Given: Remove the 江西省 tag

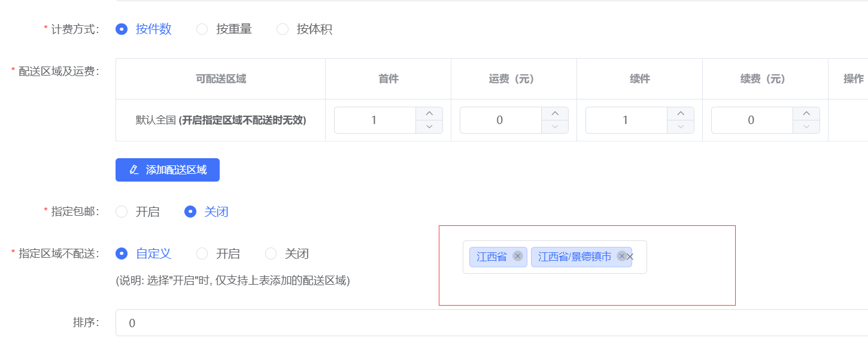Looking at the screenshot, I should click(x=518, y=256).
